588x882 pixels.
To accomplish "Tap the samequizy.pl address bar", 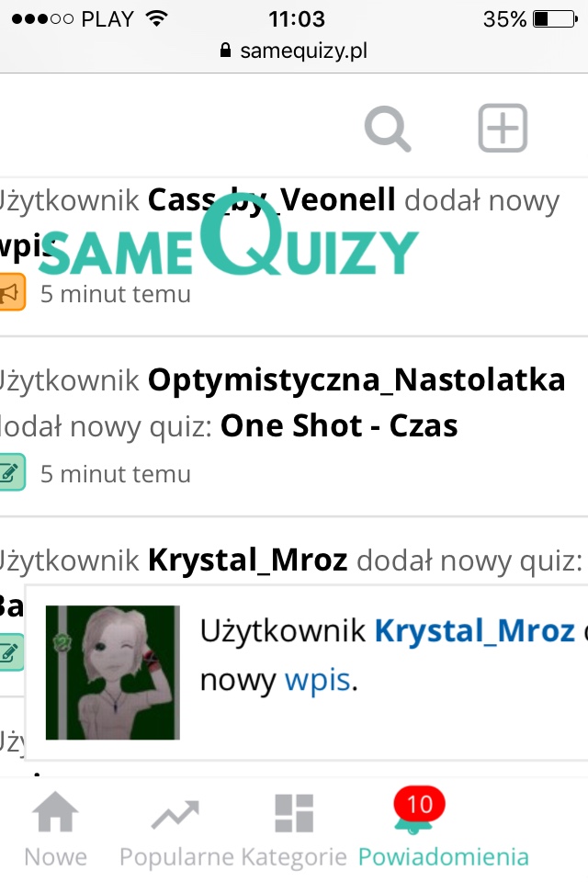I will pyautogui.click(x=294, y=51).
